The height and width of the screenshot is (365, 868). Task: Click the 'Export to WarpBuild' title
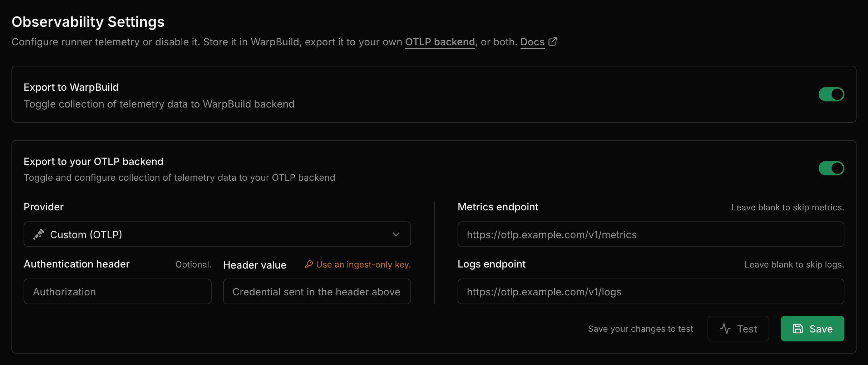[71, 87]
